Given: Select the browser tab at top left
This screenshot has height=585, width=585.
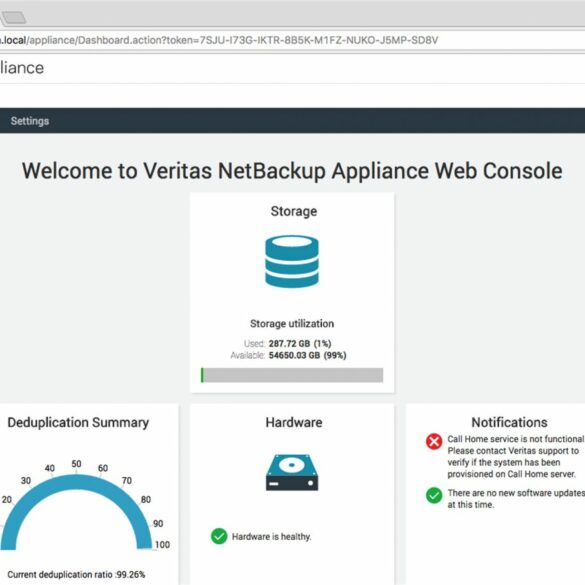Looking at the screenshot, I should click(13, 17).
